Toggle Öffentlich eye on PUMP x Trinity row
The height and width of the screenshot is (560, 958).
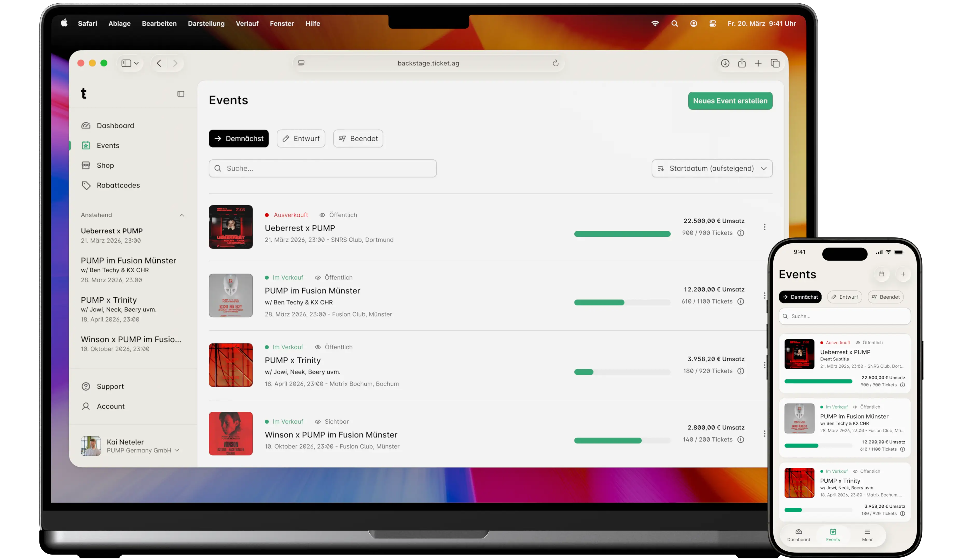pyautogui.click(x=318, y=347)
